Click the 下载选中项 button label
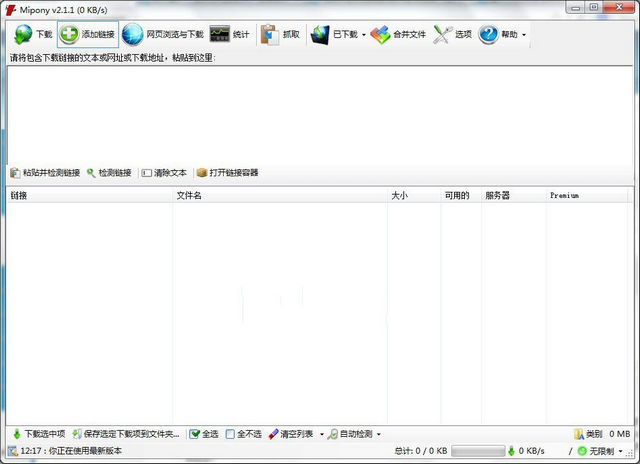Screen dimensions: 640x464 tap(45, 434)
